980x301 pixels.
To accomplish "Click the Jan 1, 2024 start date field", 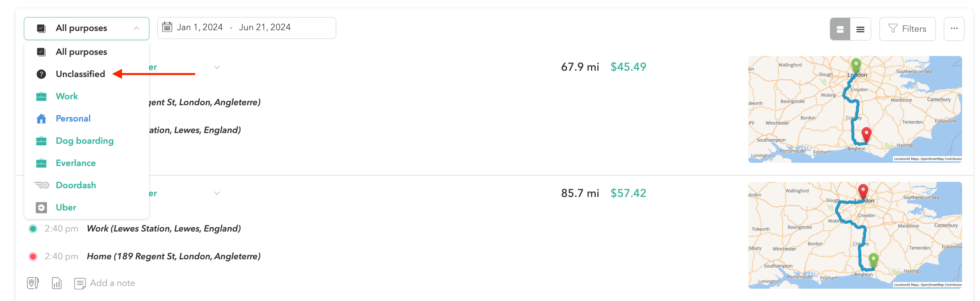I will 199,27.
